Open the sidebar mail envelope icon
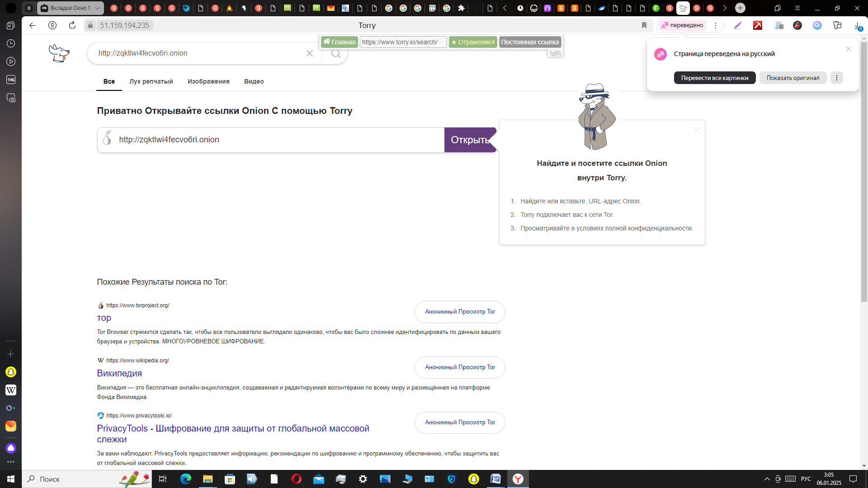This screenshot has width=868, height=488. (11, 426)
